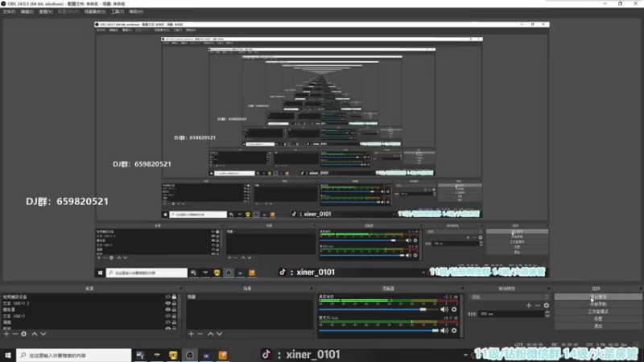Mute mic/Aux speaker icon
Image resolution: width=644 pixels, height=362 pixels.
[x=444, y=331]
